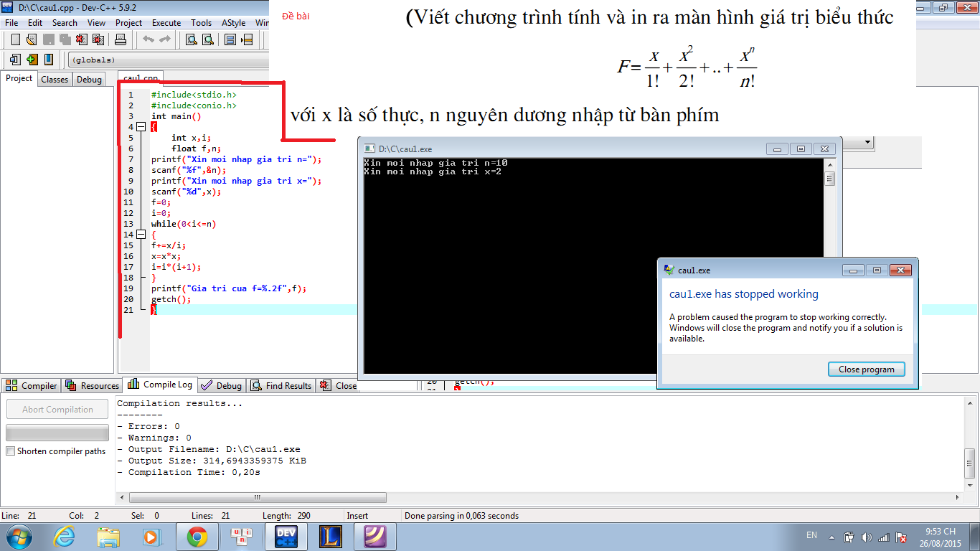
Task: Click the Save All toolbar icon
Action: (x=65, y=39)
